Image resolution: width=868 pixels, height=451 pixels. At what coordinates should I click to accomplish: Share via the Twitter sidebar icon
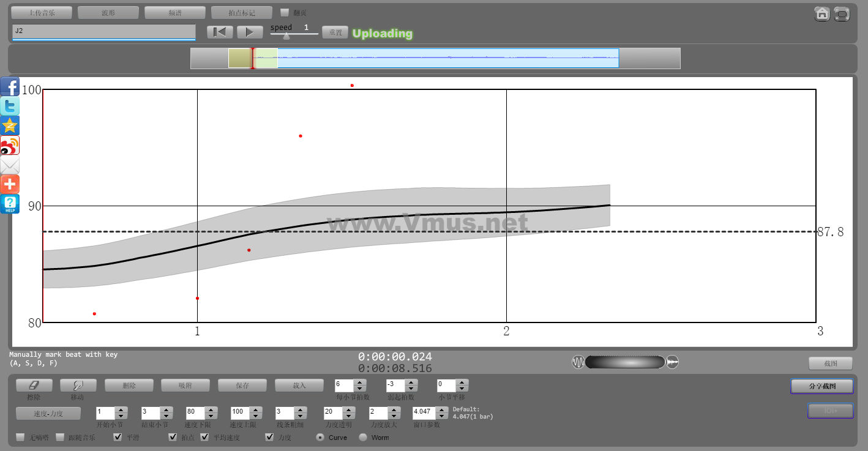pos(10,106)
